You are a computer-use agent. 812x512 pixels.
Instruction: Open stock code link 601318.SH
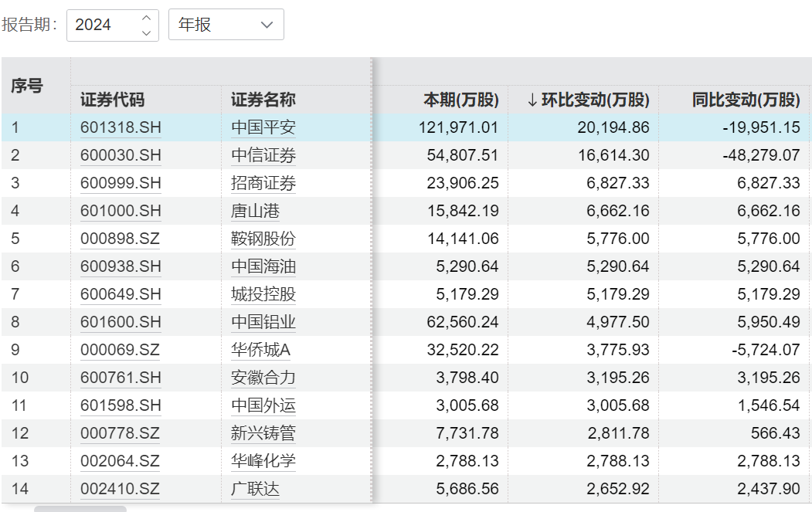(x=121, y=127)
